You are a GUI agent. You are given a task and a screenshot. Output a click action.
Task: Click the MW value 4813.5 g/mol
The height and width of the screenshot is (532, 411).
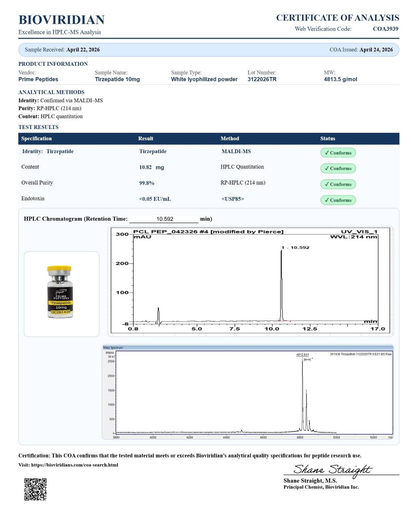[x=340, y=79]
